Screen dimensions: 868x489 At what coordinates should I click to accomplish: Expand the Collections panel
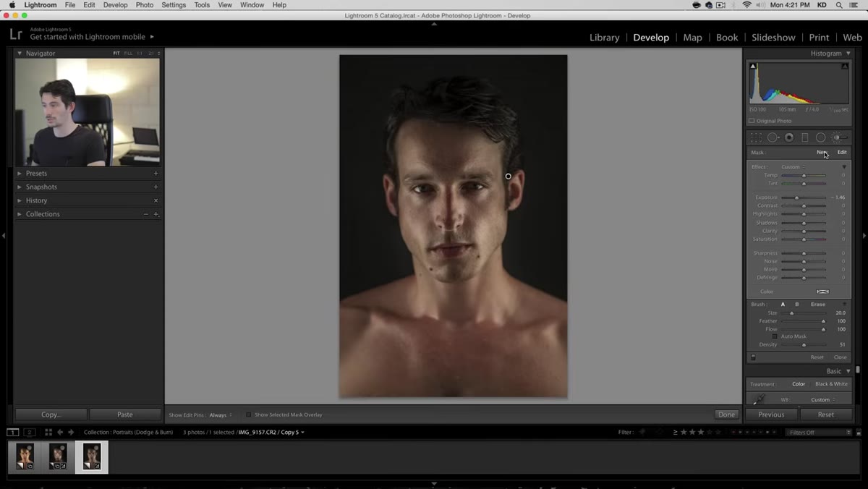pos(20,214)
